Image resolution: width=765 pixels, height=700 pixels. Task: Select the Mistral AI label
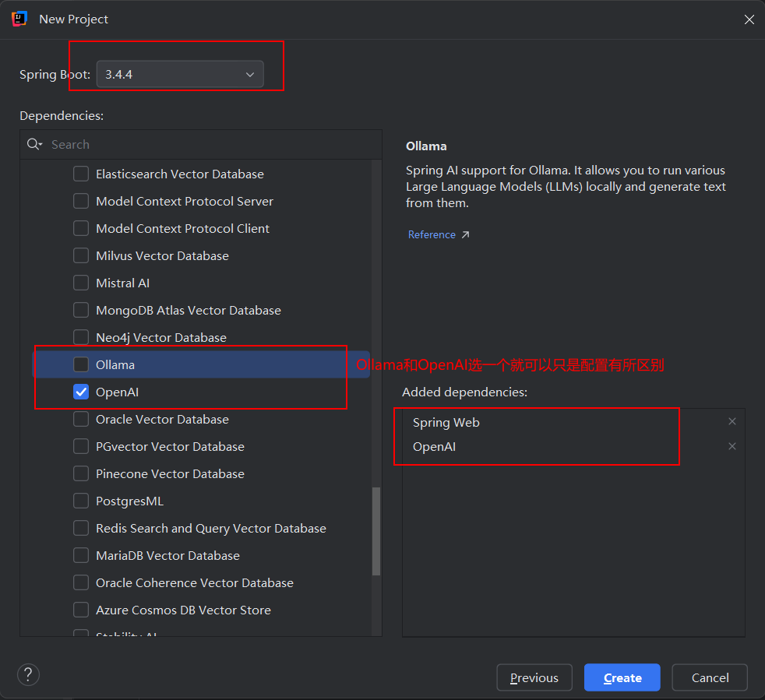122,283
